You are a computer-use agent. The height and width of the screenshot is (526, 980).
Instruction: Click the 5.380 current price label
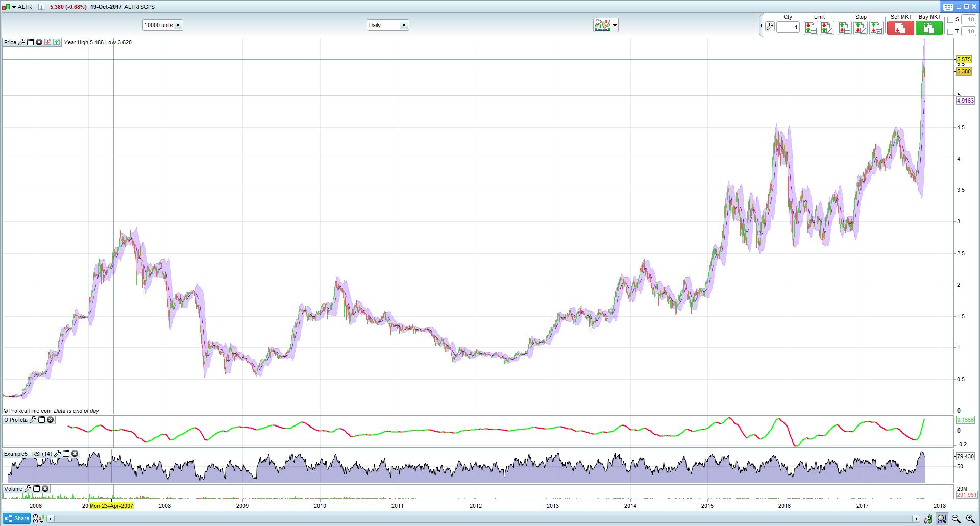pyautogui.click(x=964, y=71)
